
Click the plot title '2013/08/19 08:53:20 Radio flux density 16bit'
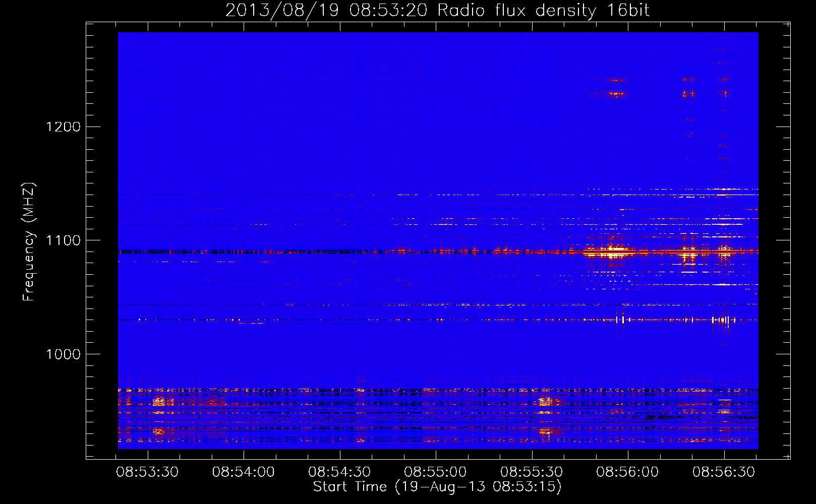coord(437,11)
